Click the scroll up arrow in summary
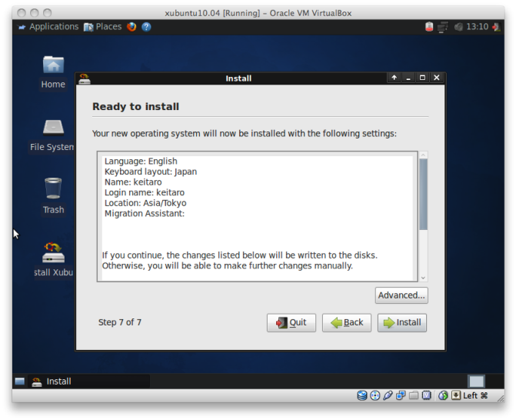Screen dimensions: 516x420 point(423,155)
